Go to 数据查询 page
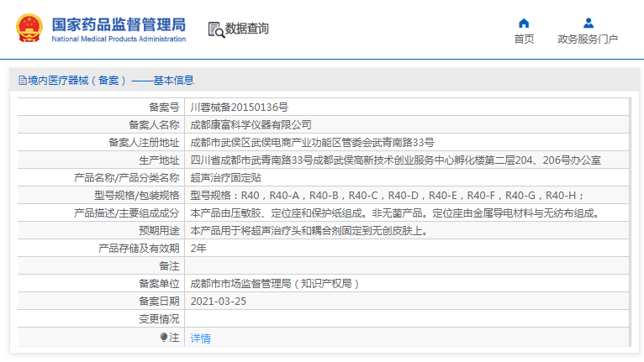Screen dimensions: 644x362 (246, 29)
